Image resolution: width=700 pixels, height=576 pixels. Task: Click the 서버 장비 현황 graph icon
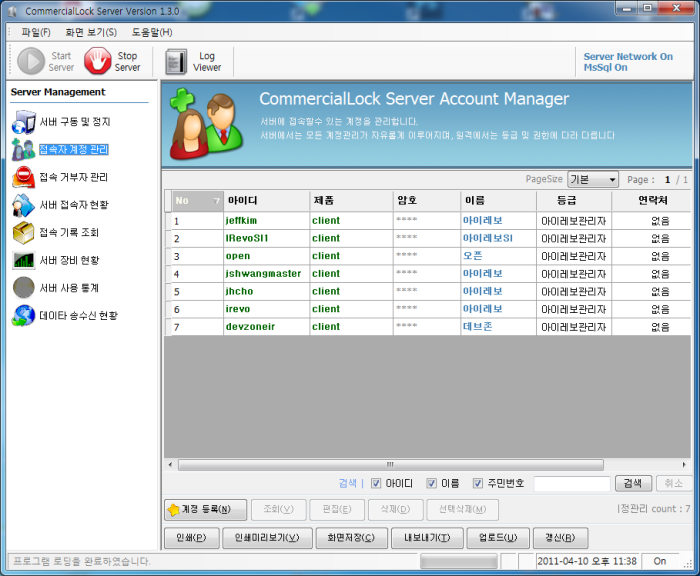click(x=23, y=260)
